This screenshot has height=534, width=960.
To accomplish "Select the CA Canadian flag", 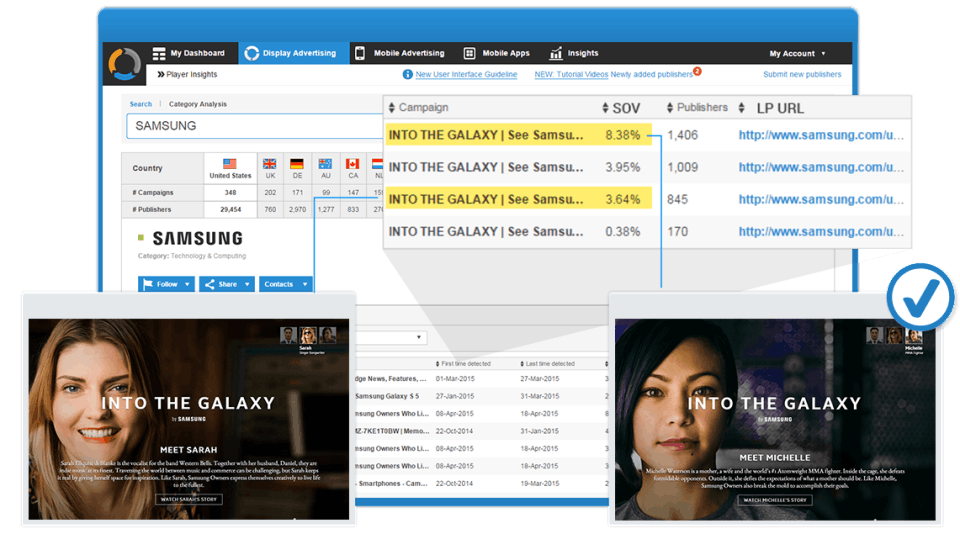I will click(353, 164).
